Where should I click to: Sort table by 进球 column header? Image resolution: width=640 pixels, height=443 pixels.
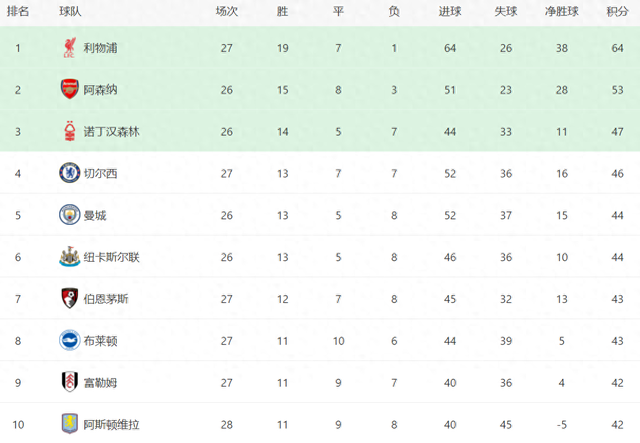point(450,11)
